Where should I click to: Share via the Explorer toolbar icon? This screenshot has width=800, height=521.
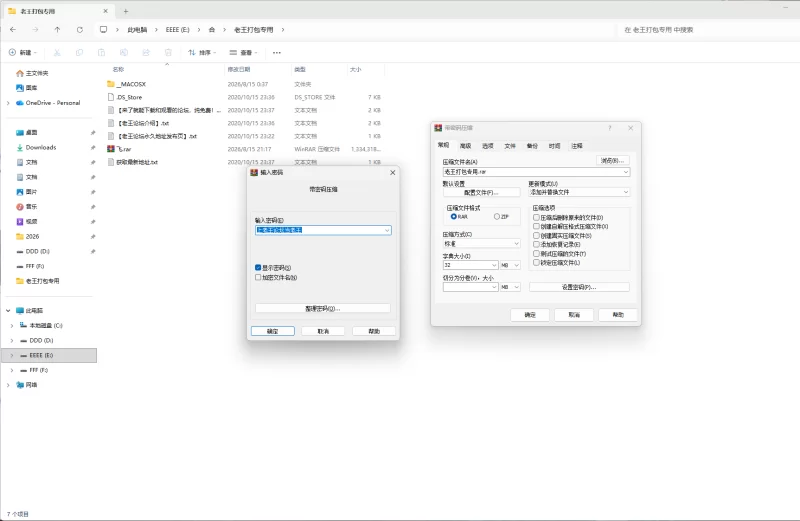pyautogui.click(x=146, y=53)
